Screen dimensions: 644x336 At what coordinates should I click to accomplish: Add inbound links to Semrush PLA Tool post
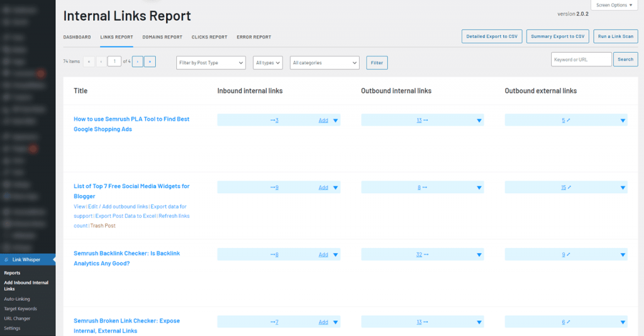323,120
